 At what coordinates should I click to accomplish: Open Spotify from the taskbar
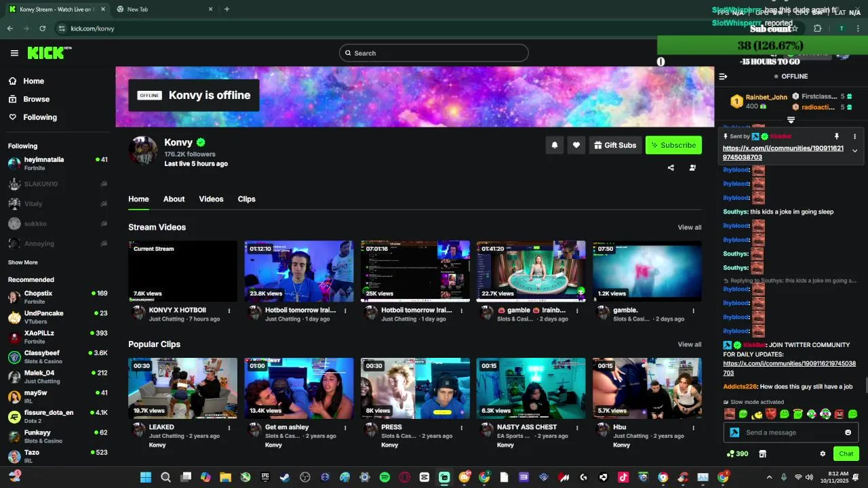(x=384, y=477)
